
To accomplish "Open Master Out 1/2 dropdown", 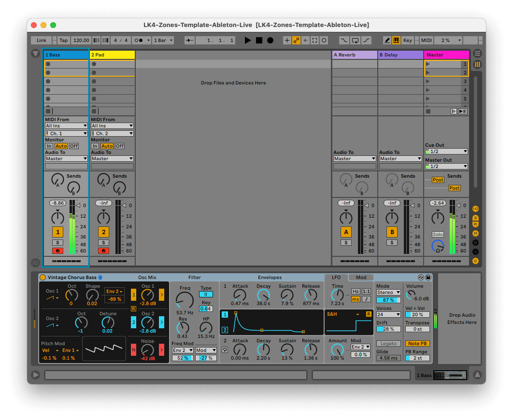I will [x=446, y=167].
